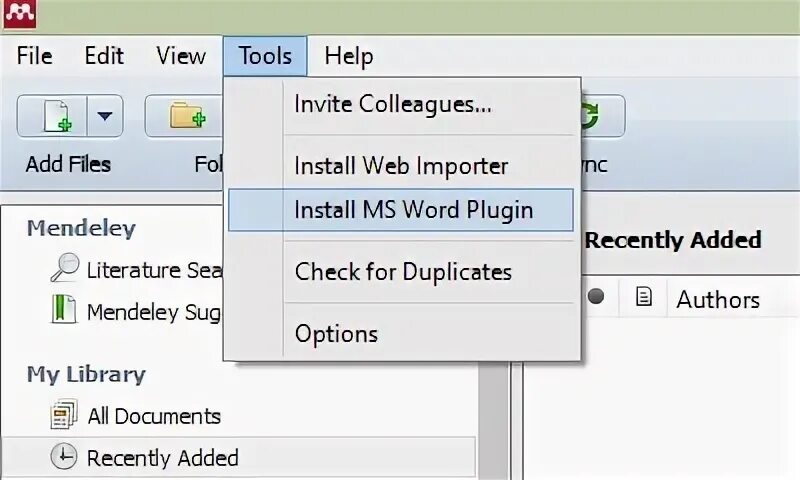
Task: Sort by the Authors column header
Action: 718,299
